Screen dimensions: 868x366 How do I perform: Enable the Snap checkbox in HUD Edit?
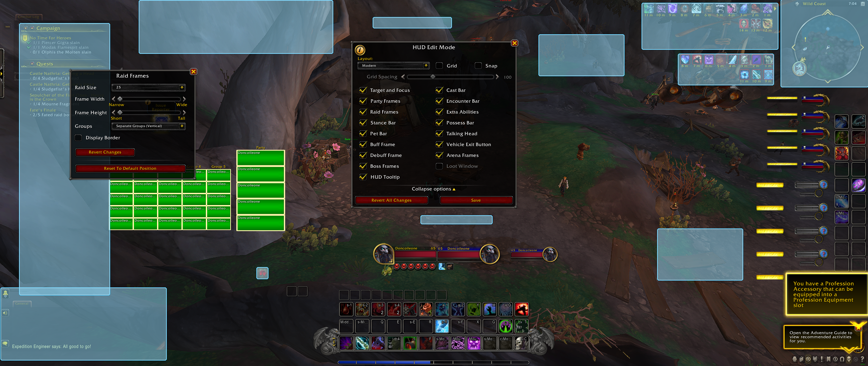click(478, 66)
